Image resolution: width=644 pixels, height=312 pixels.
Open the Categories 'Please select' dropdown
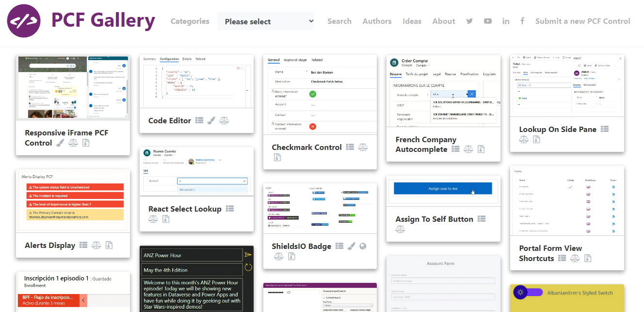tap(266, 21)
